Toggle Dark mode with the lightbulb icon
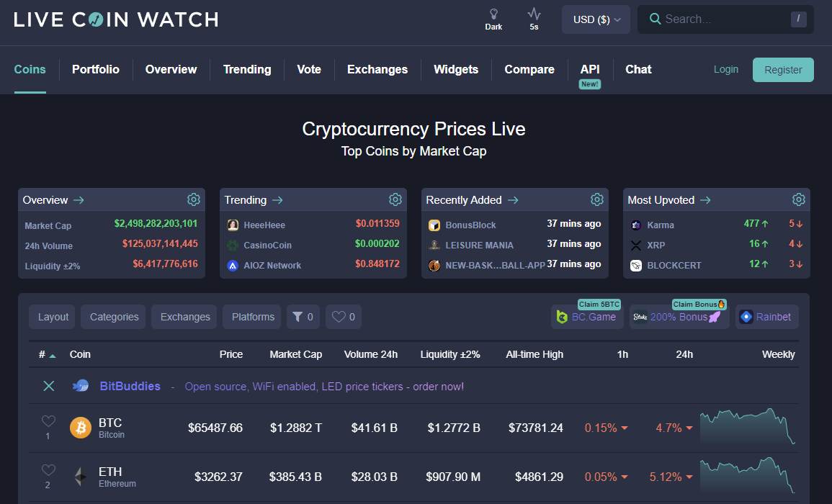Image resolution: width=832 pixels, height=504 pixels. coord(493,14)
